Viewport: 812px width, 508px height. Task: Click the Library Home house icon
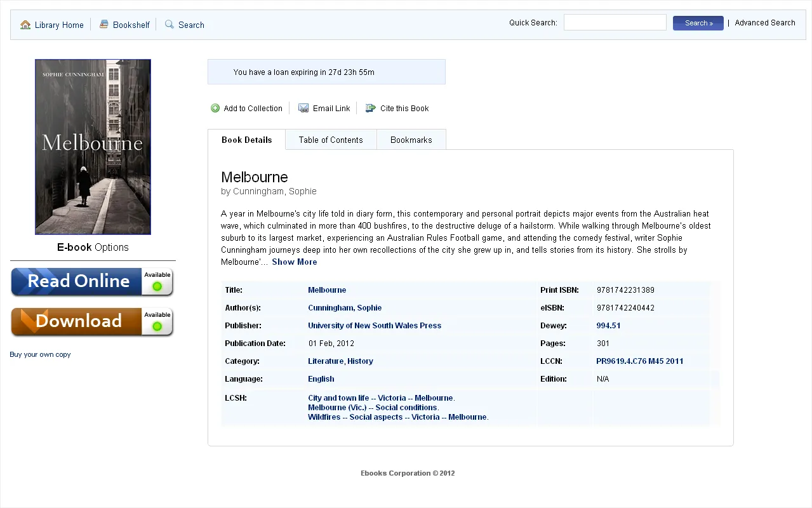[x=25, y=24]
